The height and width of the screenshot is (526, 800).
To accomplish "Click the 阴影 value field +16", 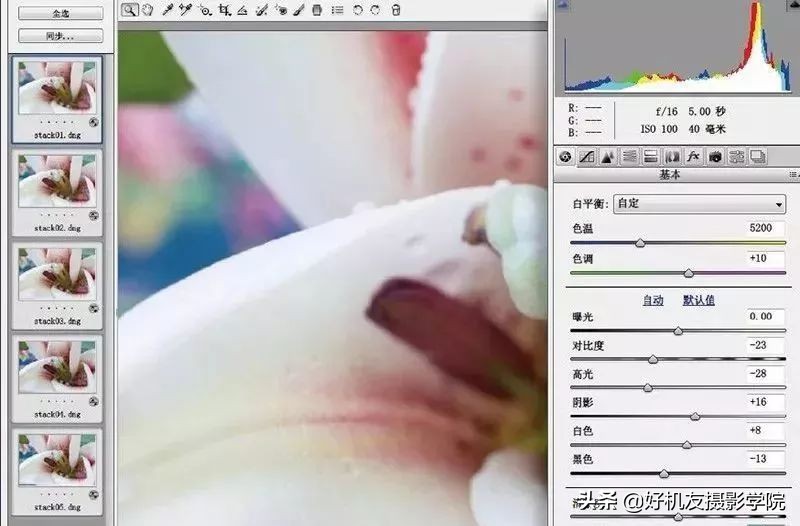I will coord(765,402).
